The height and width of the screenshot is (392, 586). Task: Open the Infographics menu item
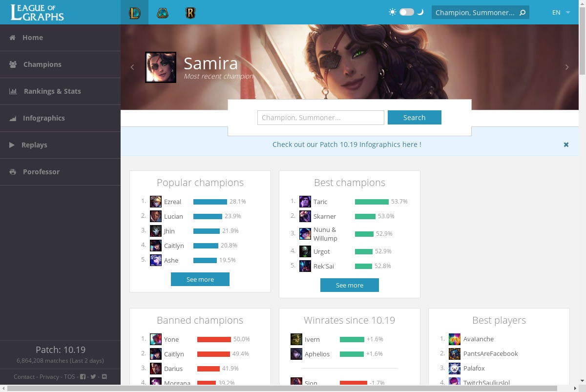pos(60,118)
